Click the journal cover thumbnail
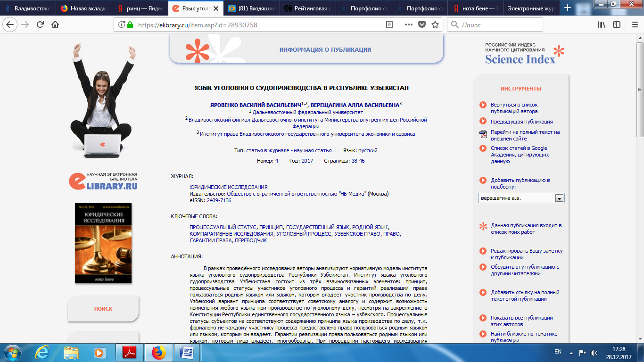Image resolution: width=644 pixels, height=362 pixels. click(x=103, y=243)
